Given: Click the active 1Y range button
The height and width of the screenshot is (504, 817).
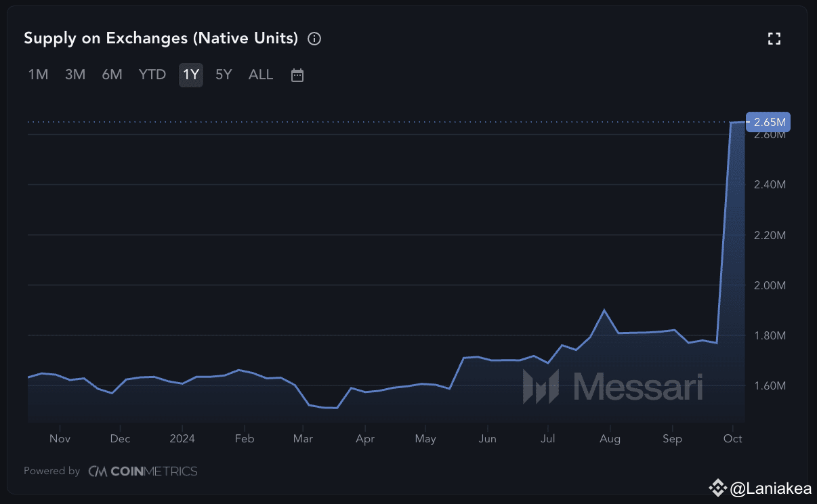Looking at the screenshot, I should [x=191, y=75].
